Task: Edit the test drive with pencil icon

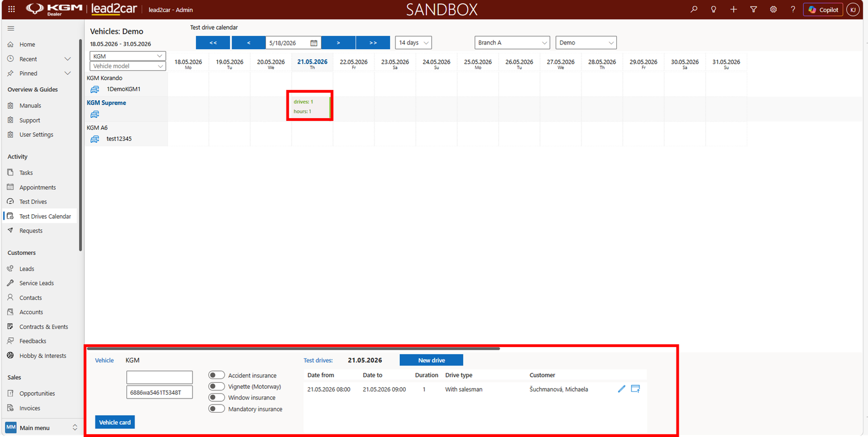Action: (x=622, y=389)
